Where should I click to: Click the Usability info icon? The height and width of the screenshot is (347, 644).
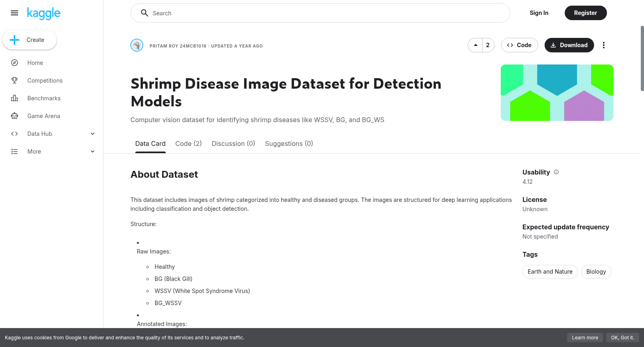pyautogui.click(x=556, y=172)
